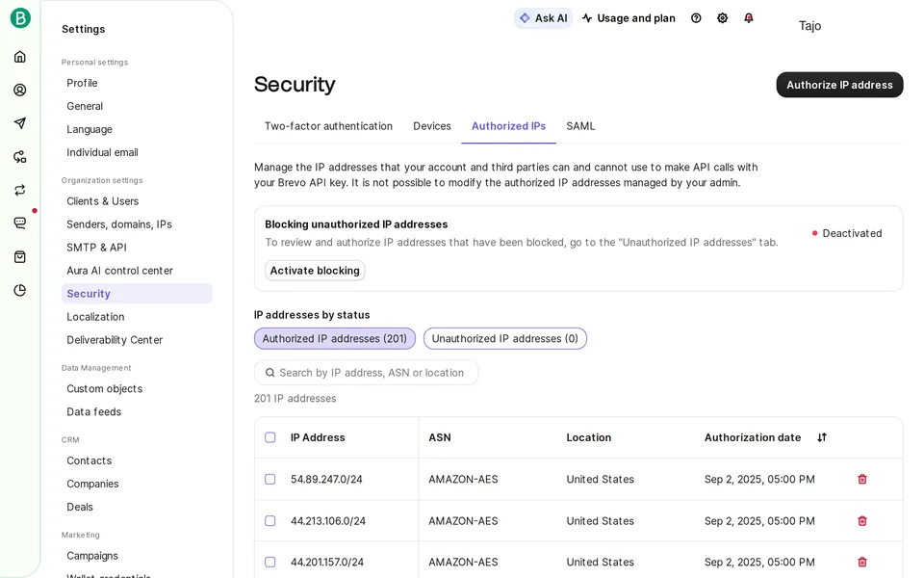Open Conversations chat icon
Viewport: 924px width, 578px height.
20,223
